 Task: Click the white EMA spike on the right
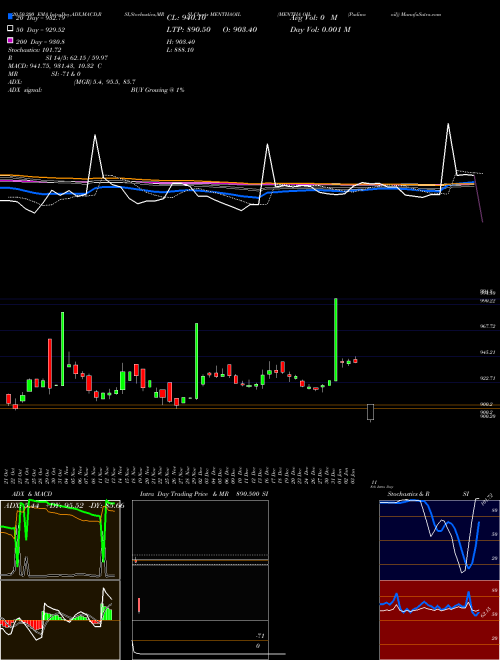(x=448, y=150)
